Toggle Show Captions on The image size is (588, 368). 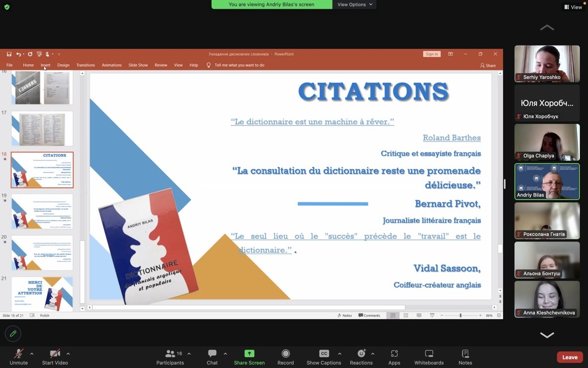(324, 357)
